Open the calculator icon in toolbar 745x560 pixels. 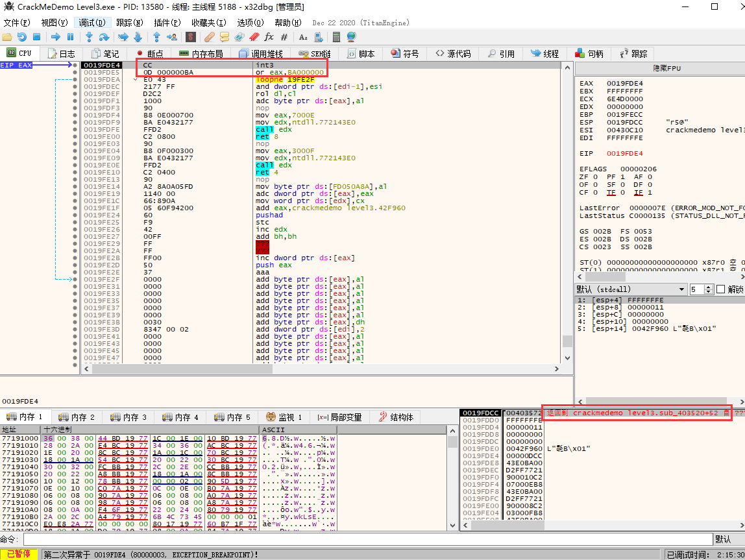click(336, 37)
